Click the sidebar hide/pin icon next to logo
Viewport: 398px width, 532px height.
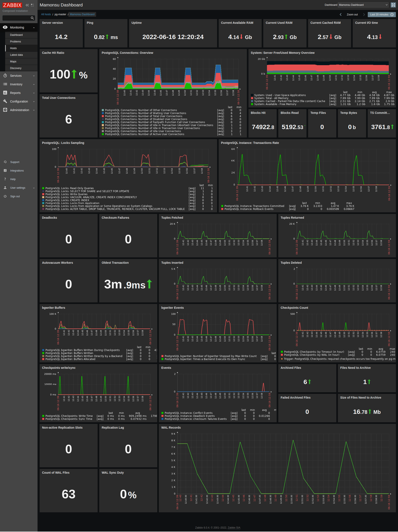coord(32,5)
